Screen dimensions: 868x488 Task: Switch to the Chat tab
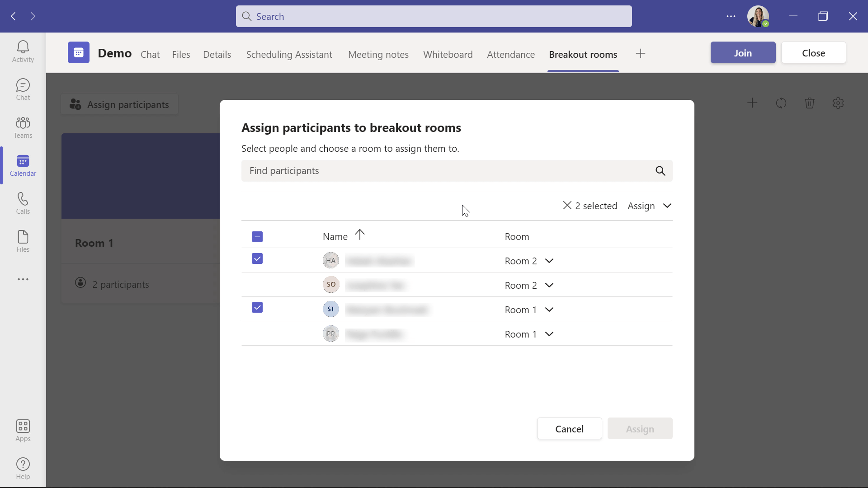point(150,54)
